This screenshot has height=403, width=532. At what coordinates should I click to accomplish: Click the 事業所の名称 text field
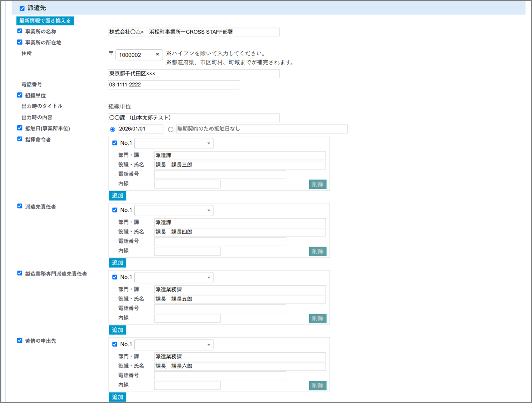(194, 32)
